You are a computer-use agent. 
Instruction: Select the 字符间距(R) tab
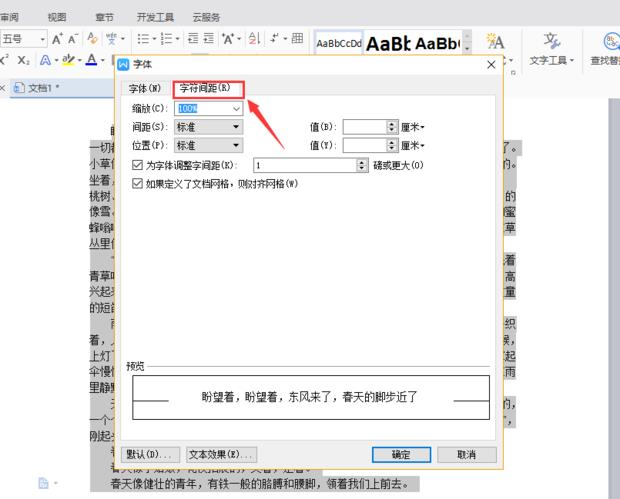pyautogui.click(x=208, y=89)
